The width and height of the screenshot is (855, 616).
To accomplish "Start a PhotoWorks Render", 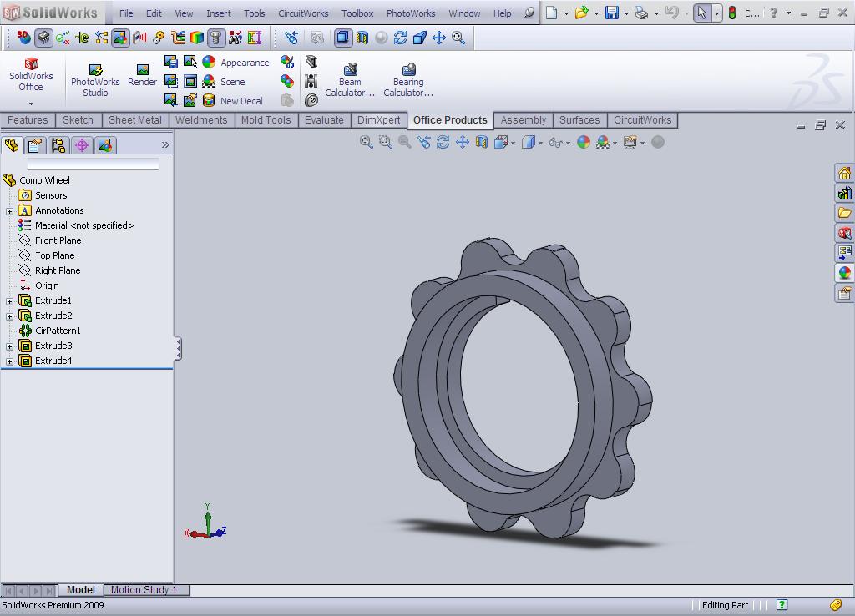I will point(142,75).
